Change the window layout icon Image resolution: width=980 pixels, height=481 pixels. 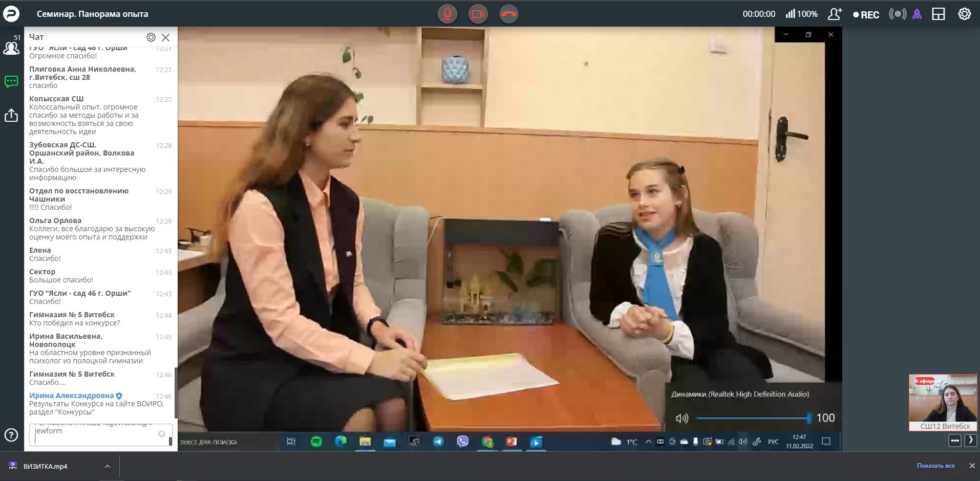point(939,14)
